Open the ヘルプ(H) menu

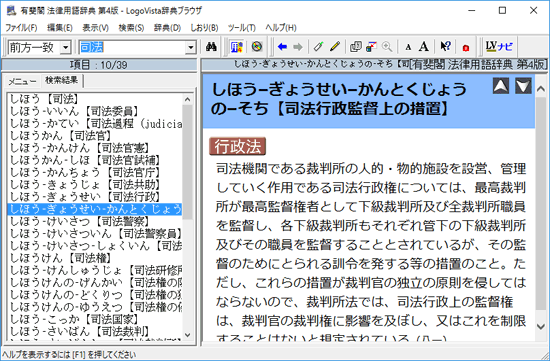point(281,28)
